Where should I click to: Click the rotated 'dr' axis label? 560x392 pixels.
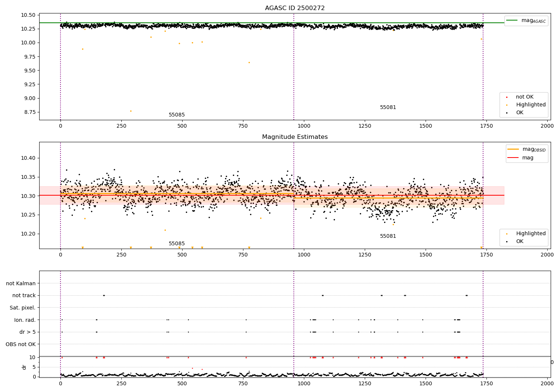tap(24, 367)
